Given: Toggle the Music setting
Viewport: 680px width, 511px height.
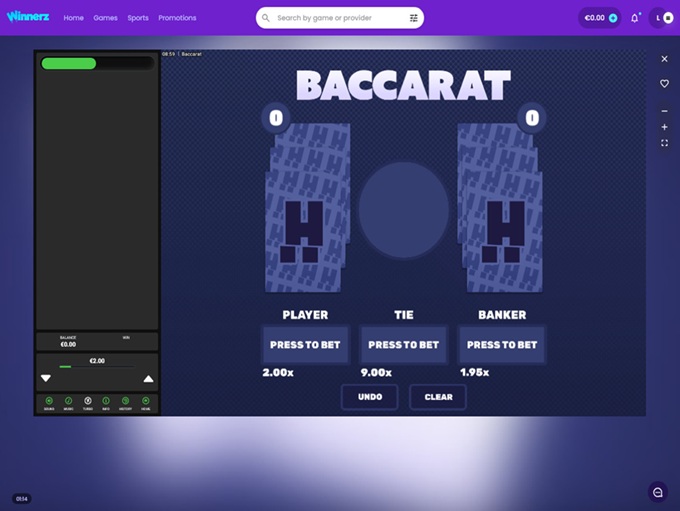Looking at the screenshot, I should pos(68,402).
